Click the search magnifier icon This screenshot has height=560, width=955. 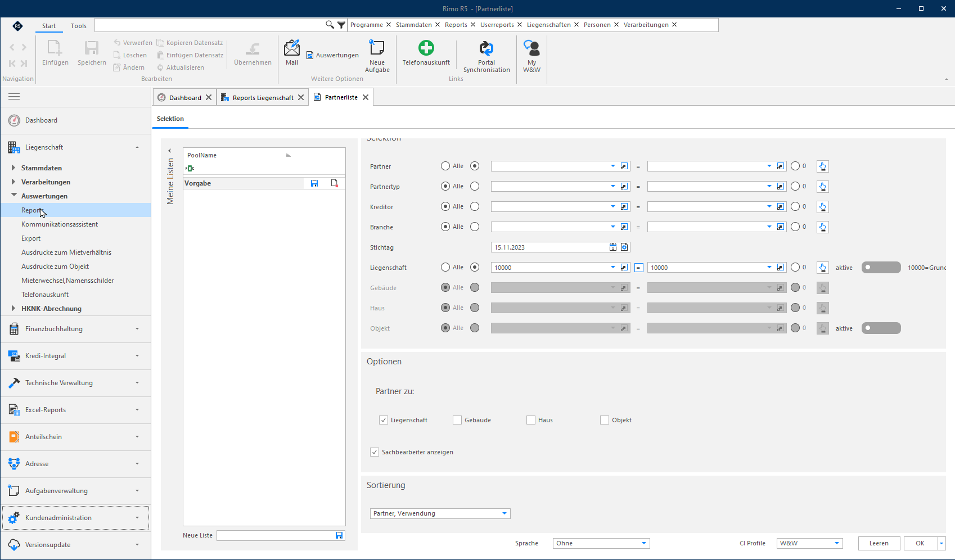(330, 25)
